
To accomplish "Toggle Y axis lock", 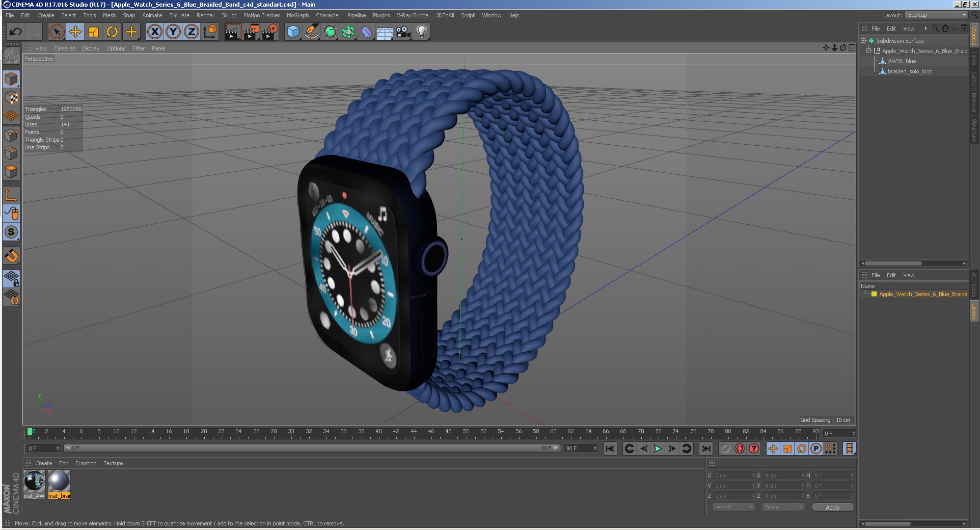I will 173,32.
